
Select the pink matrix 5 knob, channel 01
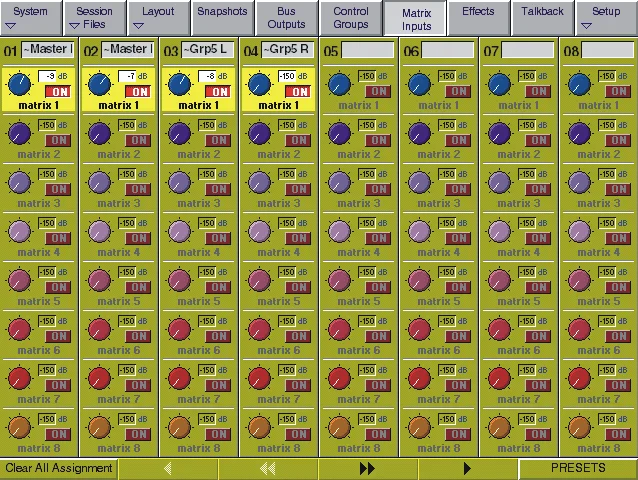pos(19,280)
